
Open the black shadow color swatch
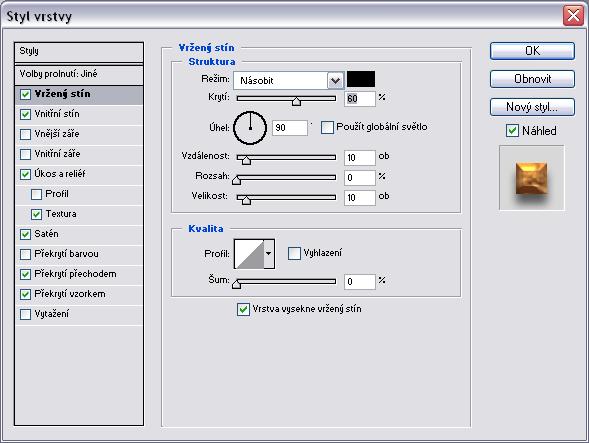pyautogui.click(x=361, y=79)
